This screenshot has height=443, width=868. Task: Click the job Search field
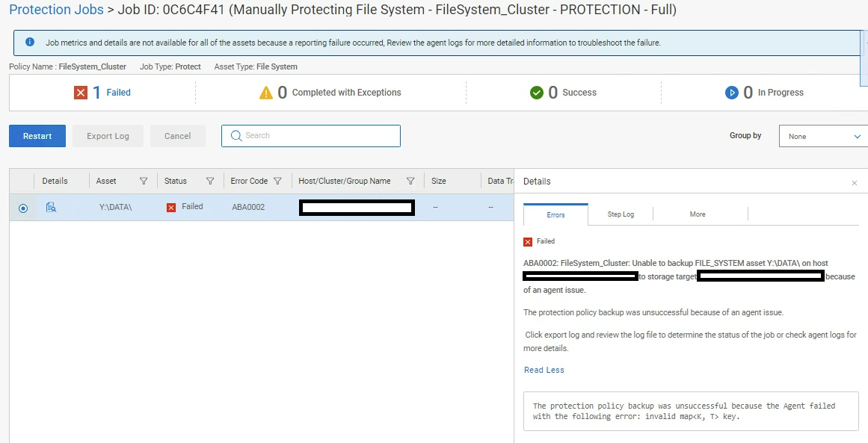coord(311,136)
